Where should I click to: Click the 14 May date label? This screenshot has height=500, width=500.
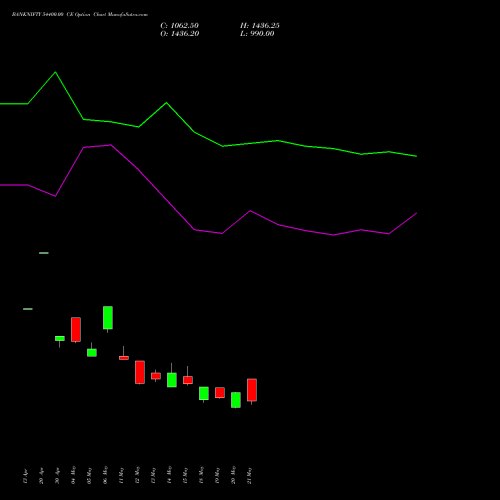coord(169,475)
